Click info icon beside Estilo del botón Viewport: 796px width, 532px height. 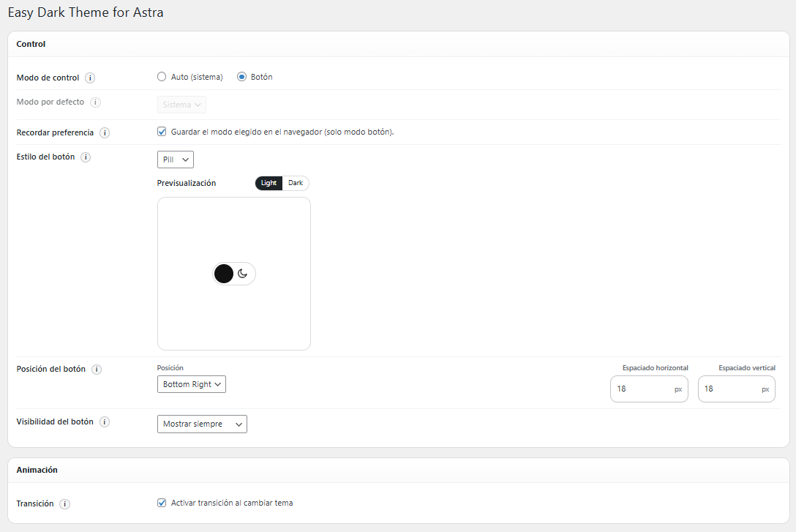pyautogui.click(x=86, y=157)
